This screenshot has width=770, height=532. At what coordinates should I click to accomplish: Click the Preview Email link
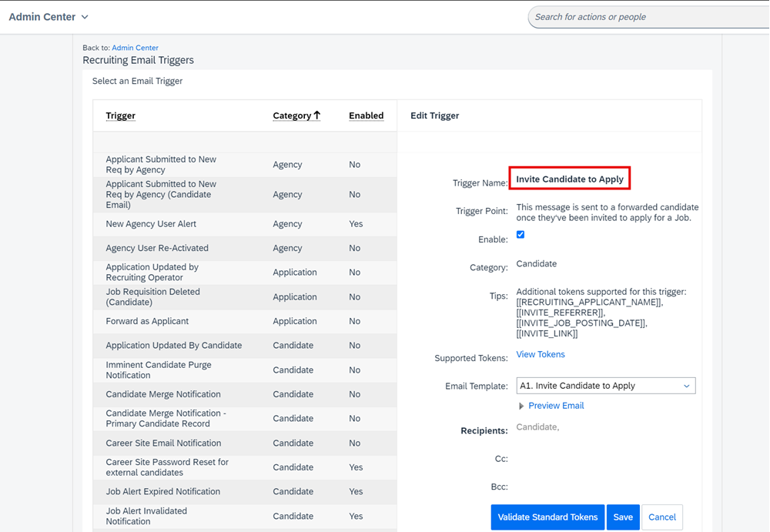556,406
